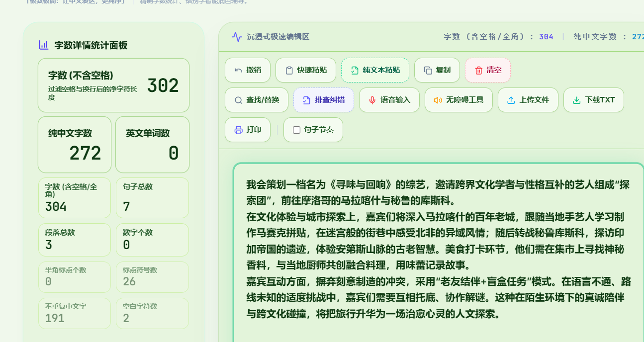Click the 不重复中文字 card showing 191
The height and width of the screenshot is (342, 644).
75,314
